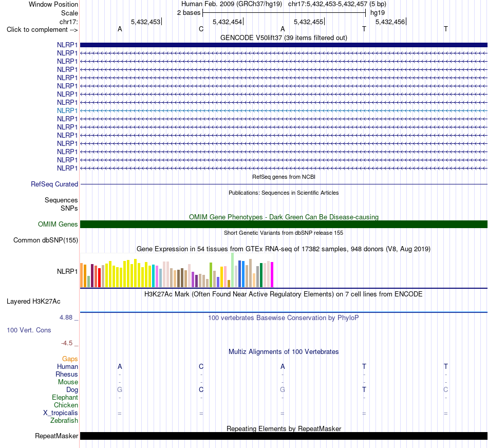Click base C in the complement row
The image size is (488, 448).
[x=201, y=29]
